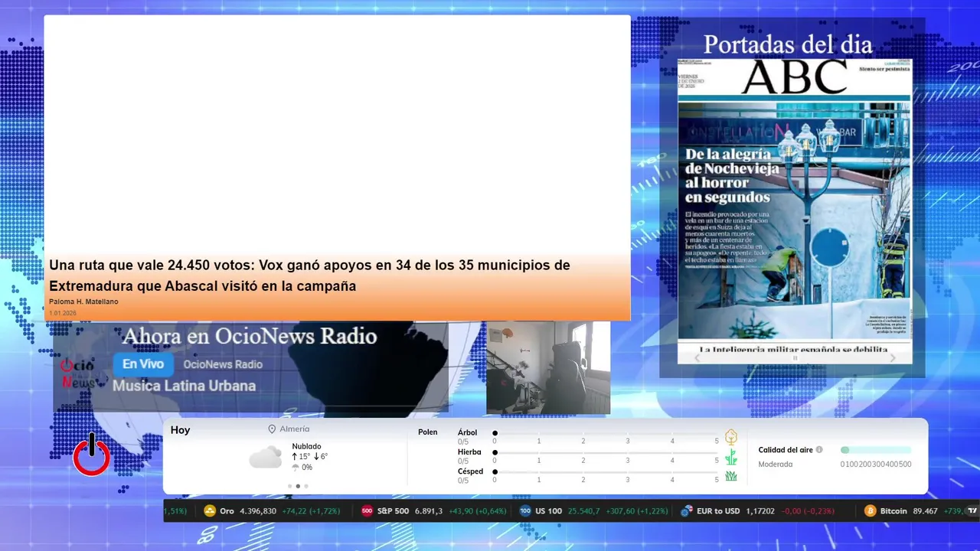
Task: Click the Almería location label
Action: [x=295, y=429]
